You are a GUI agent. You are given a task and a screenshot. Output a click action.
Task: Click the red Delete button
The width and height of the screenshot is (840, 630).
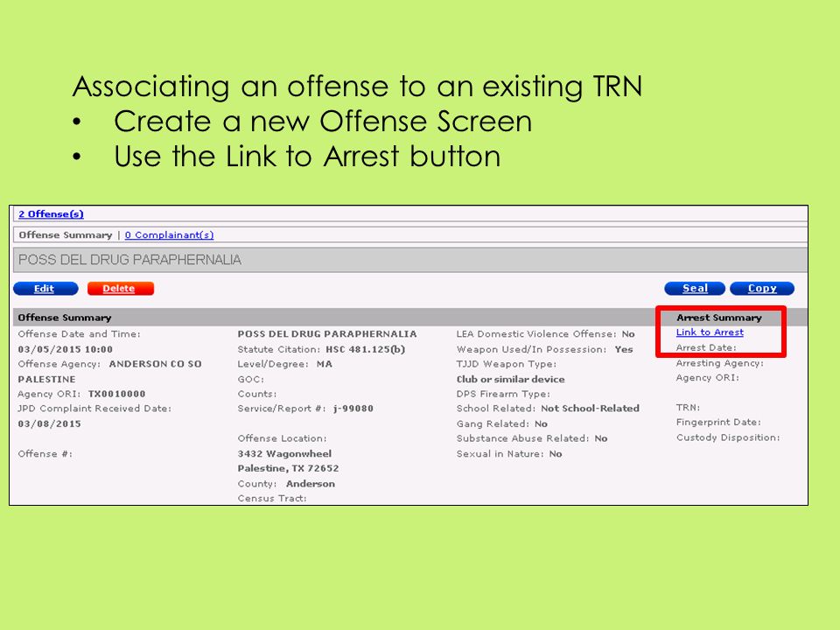coord(121,289)
